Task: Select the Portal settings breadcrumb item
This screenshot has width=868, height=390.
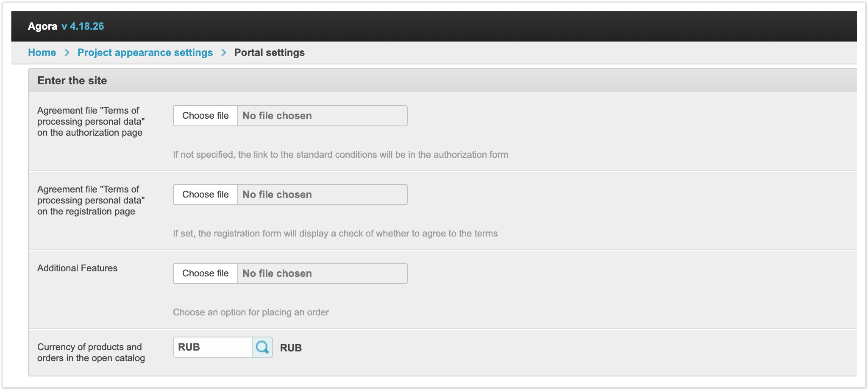Action: click(269, 53)
